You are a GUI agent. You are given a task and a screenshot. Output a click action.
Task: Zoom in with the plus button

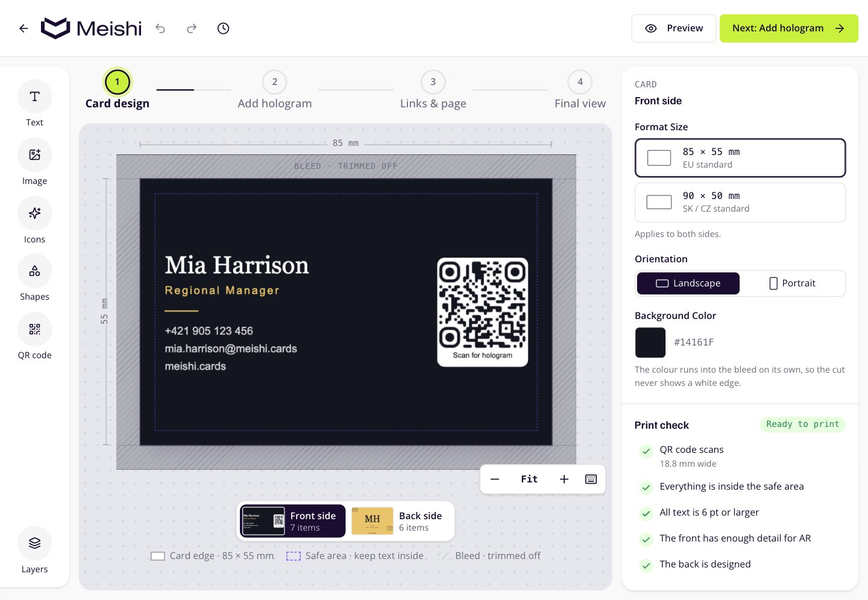tap(564, 479)
